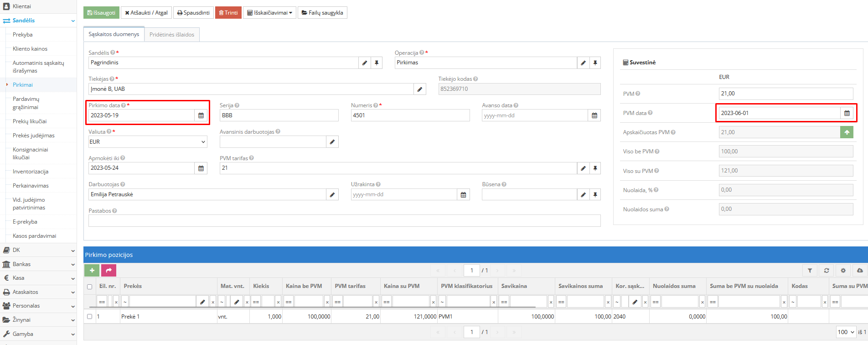
Task: Click the green Išsaugoti button
Action: (x=101, y=13)
